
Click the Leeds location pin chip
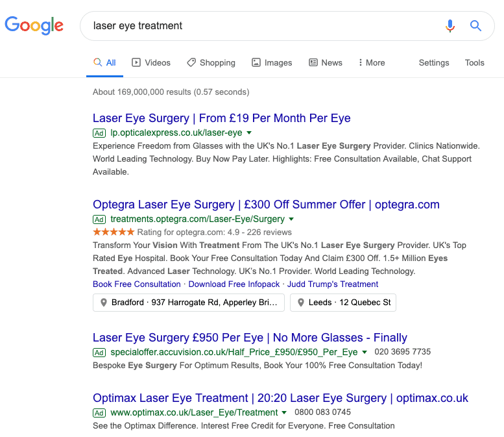click(342, 303)
